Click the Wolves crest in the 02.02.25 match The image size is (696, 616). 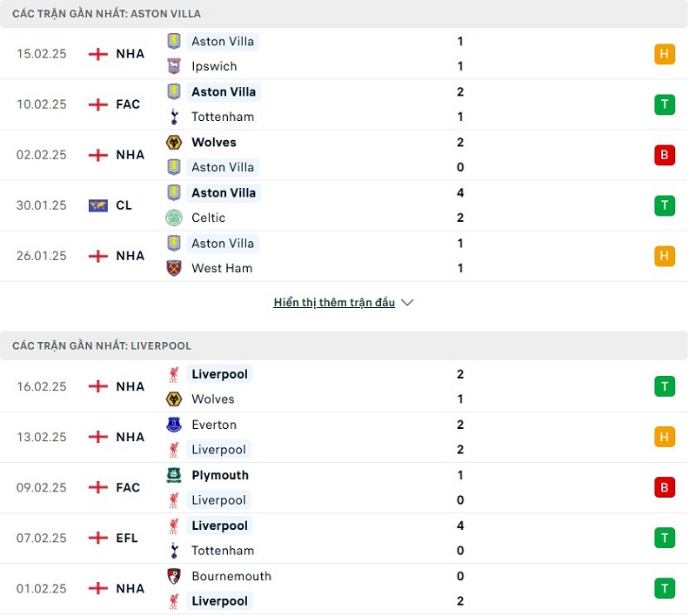pos(174,142)
